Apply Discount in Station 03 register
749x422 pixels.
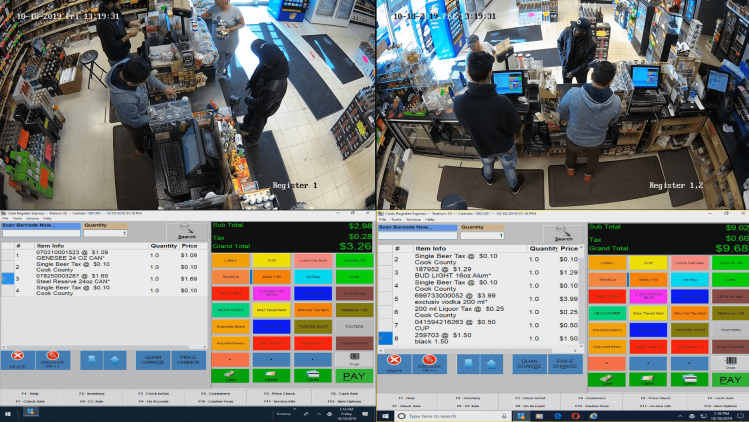click(x=429, y=364)
